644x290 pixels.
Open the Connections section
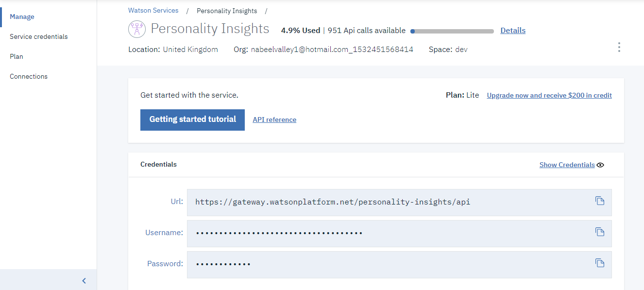(29, 76)
